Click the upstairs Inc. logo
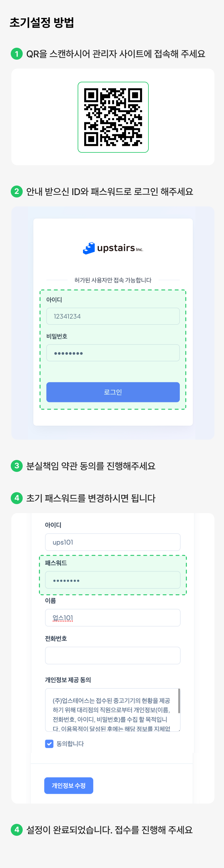The image size is (224, 868). click(x=113, y=248)
